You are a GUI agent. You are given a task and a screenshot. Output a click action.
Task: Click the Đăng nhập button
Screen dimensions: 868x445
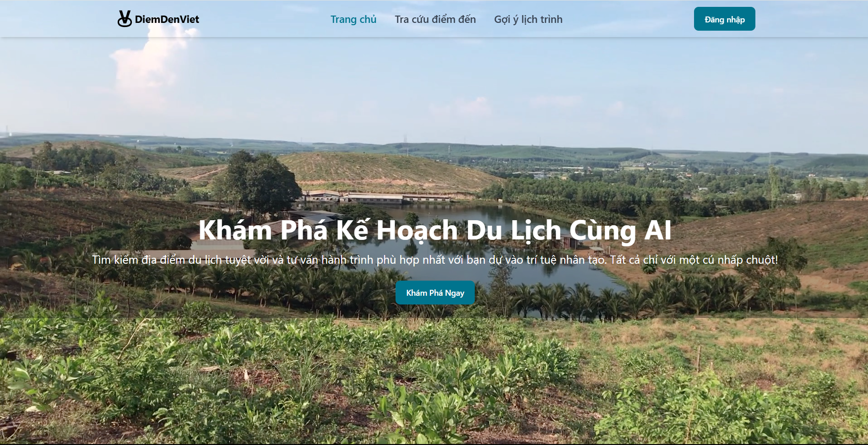coord(724,19)
